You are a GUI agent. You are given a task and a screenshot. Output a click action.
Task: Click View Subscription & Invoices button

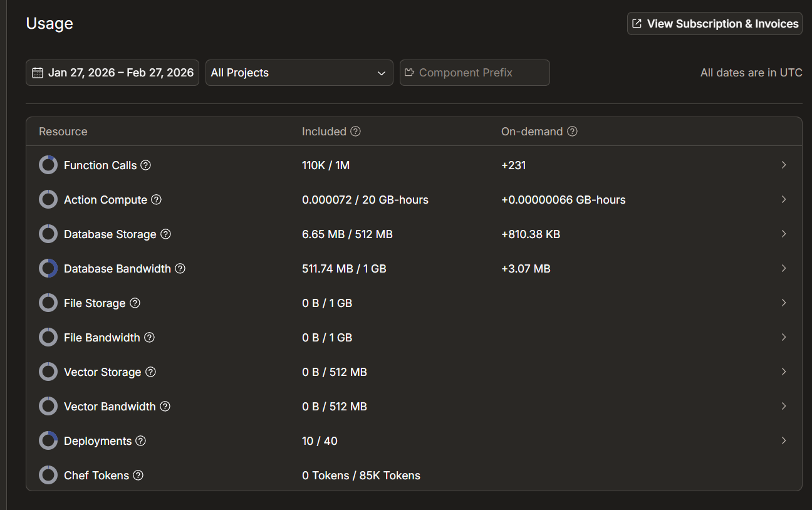click(714, 24)
